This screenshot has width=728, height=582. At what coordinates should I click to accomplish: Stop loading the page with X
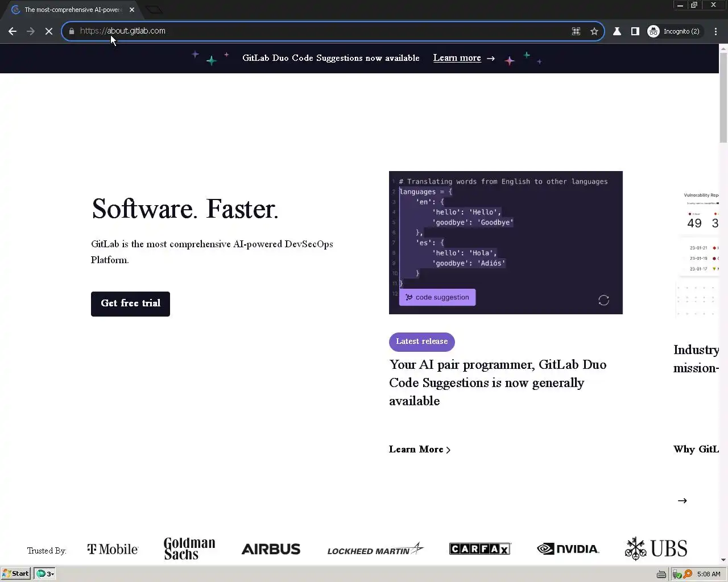tap(49, 31)
